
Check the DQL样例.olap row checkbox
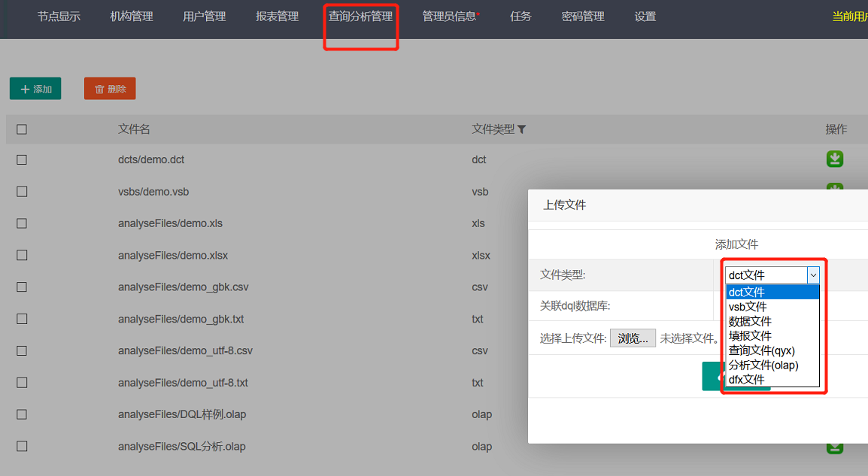[22, 414]
